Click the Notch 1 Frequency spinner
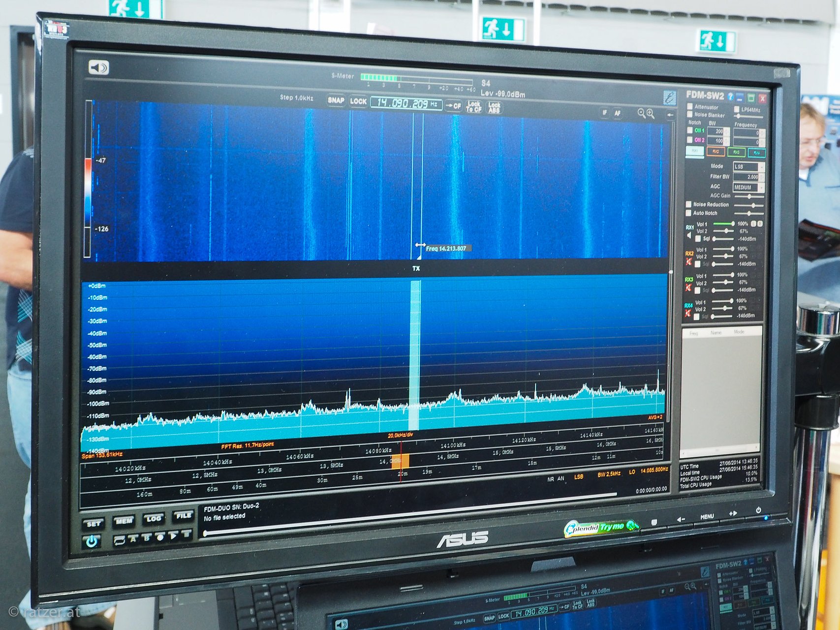 (x=749, y=133)
